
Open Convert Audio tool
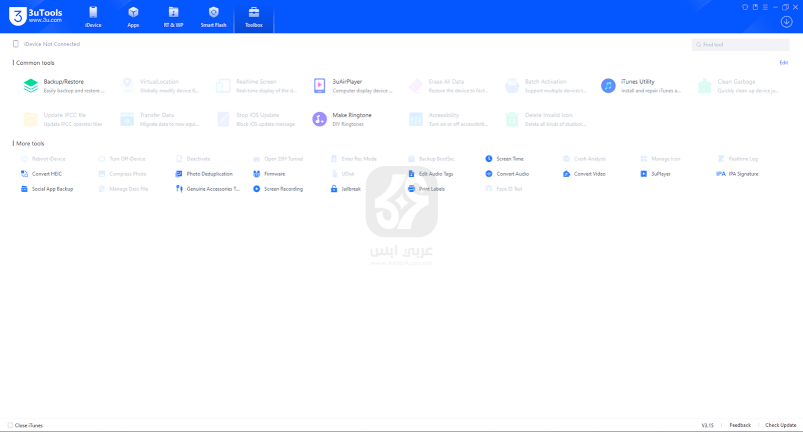507,174
